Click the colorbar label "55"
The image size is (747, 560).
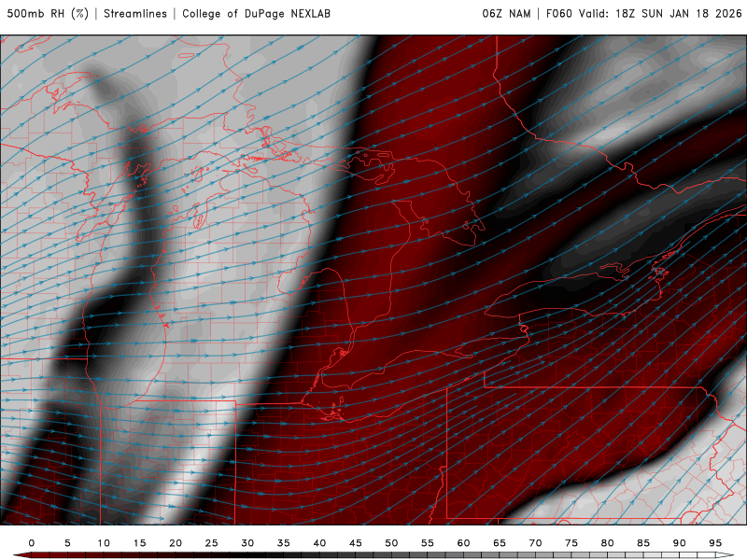coord(428,543)
